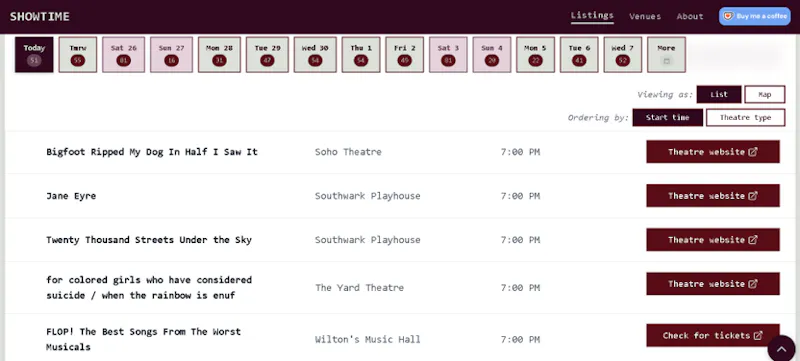Viewport: 800px width, 361px height.
Task: Select the Thu 1 date tile
Action: click(361, 55)
